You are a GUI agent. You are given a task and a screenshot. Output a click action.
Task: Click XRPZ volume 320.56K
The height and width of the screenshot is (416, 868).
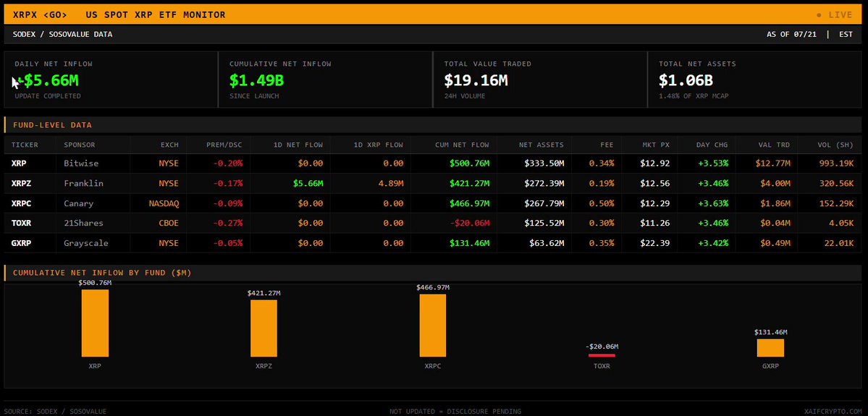pyautogui.click(x=836, y=183)
